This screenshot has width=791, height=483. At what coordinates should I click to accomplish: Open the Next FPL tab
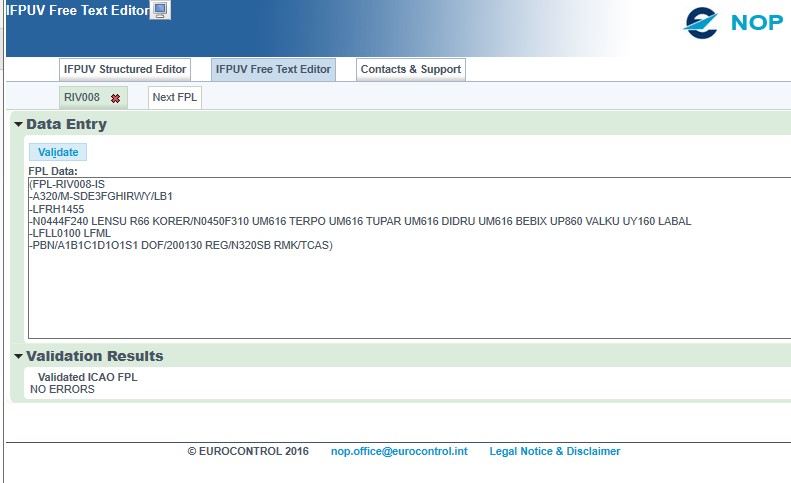click(x=175, y=97)
